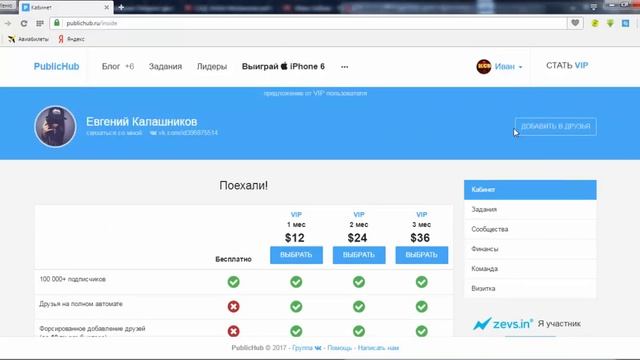Viewport: 640px width, 360px height.
Task: Click the zevs.in banner logo
Action: tap(503, 324)
